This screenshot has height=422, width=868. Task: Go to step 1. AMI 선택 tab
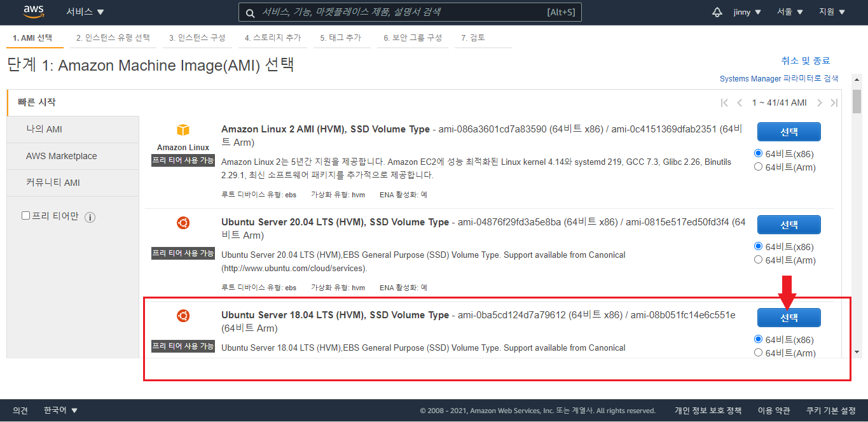click(x=33, y=38)
